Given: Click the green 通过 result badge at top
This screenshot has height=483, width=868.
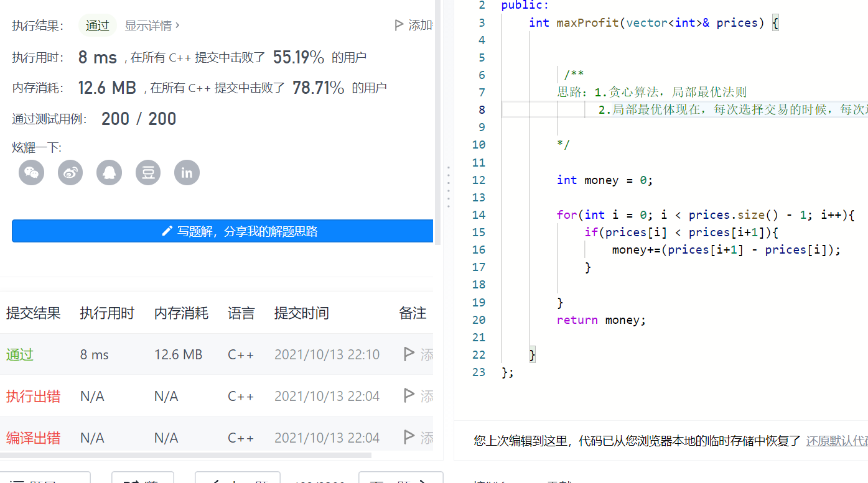Looking at the screenshot, I should 98,25.
